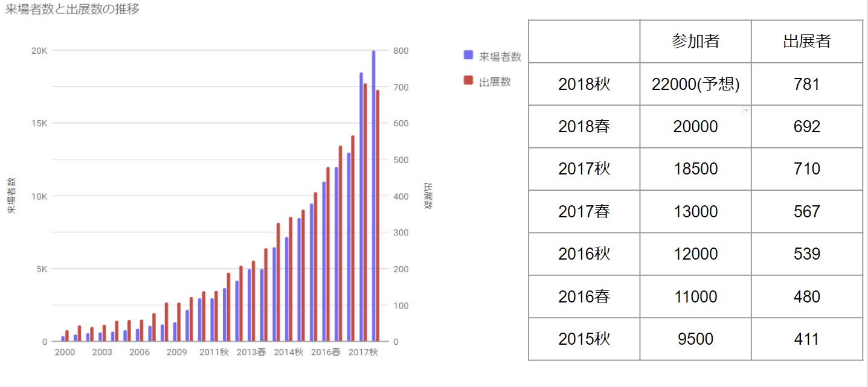Click the 400 right axis label
Image resolution: width=868 pixels, height=387 pixels.
click(x=400, y=196)
